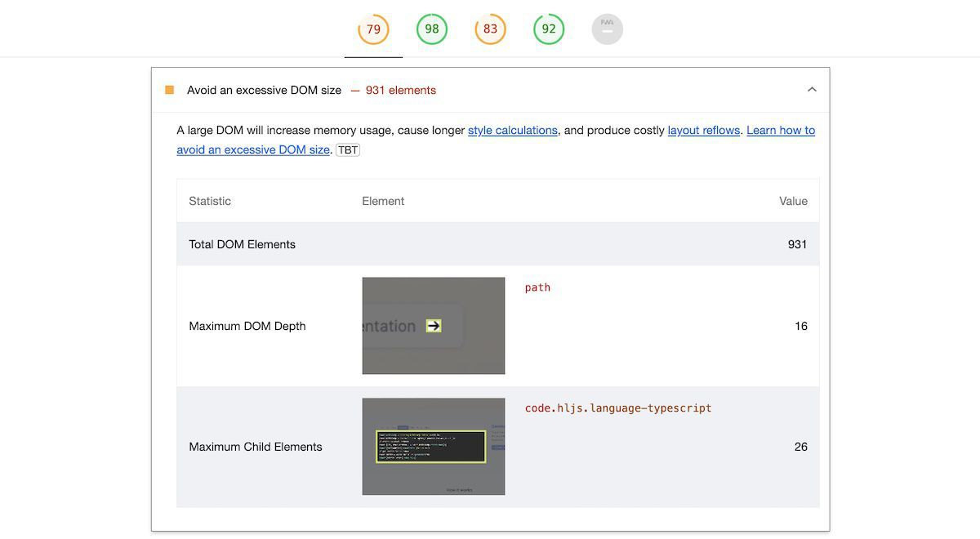Click the 'Avoid an excessive DOM size' title
This screenshot has width=980, height=539.
[x=265, y=90]
